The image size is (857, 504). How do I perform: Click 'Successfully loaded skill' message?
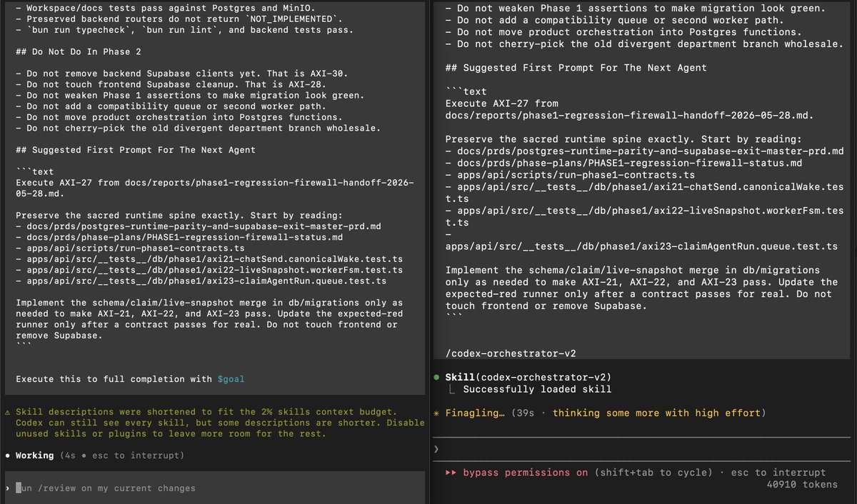click(536, 389)
